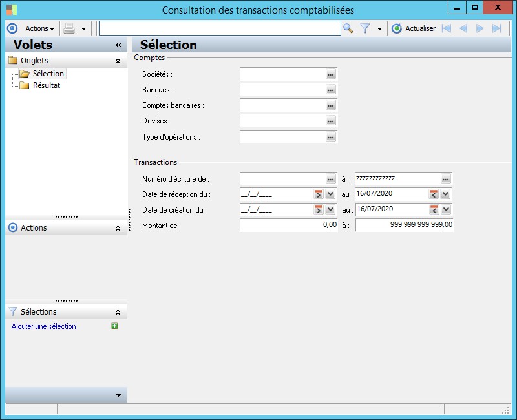This screenshot has height=420, width=517.
Task: Collapse the Sélections panel section
Action: (118, 311)
